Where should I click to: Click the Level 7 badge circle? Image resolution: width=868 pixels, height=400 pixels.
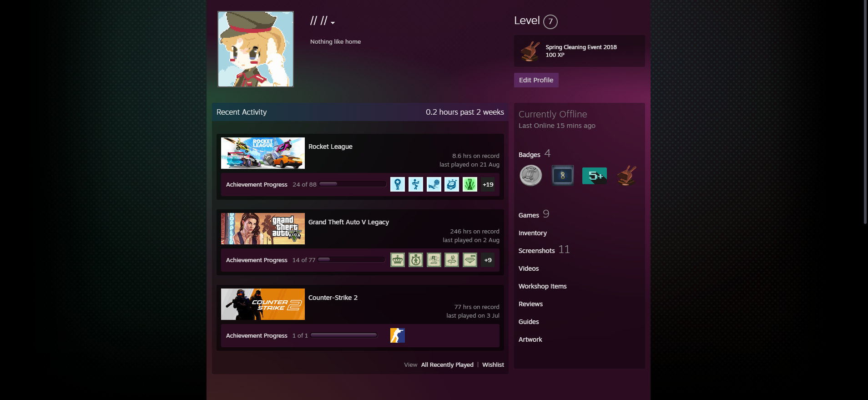click(550, 21)
